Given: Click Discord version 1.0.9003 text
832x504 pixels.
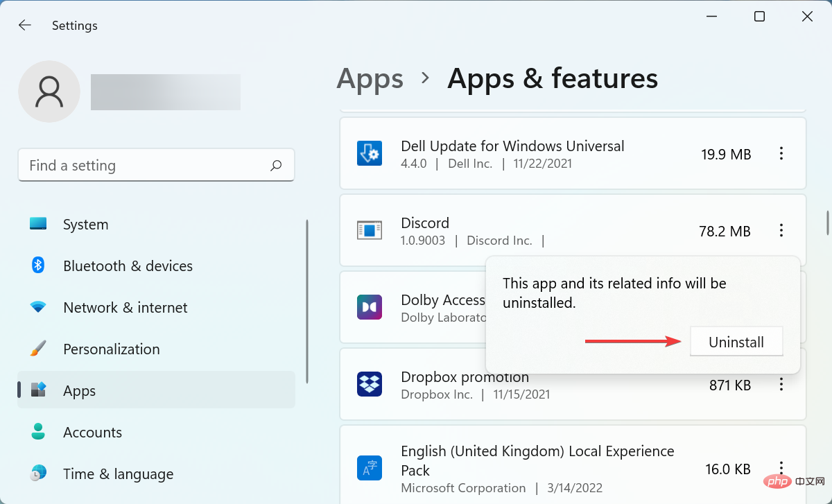Looking at the screenshot, I should (x=423, y=241).
